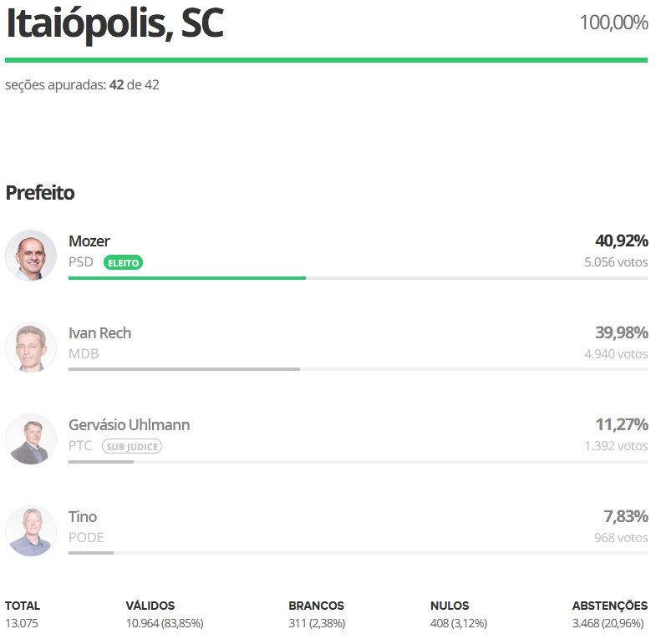
Task: Open Gervásio Uhlmann's name entry
Action: click(x=129, y=425)
